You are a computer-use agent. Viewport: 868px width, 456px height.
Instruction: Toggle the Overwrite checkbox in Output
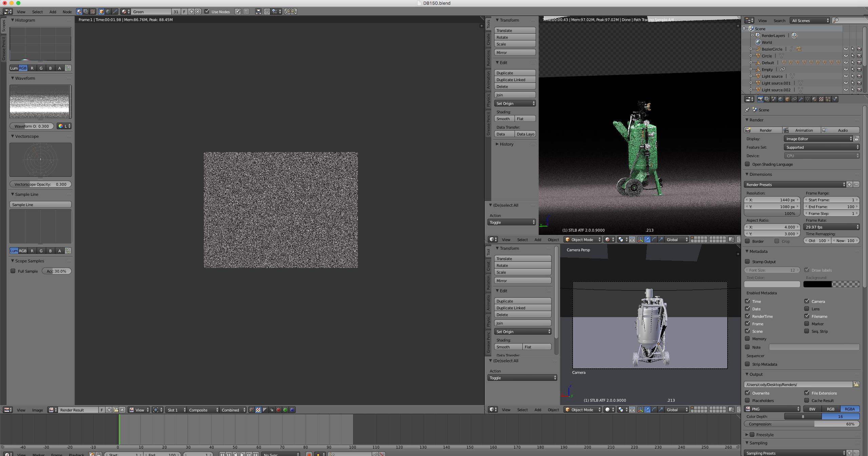(x=748, y=392)
